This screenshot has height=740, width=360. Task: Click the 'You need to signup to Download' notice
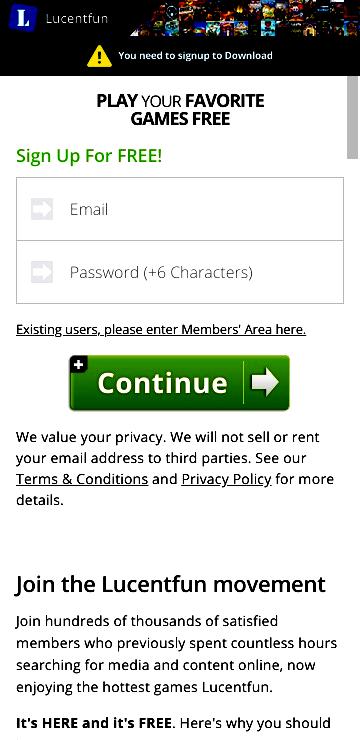(195, 56)
